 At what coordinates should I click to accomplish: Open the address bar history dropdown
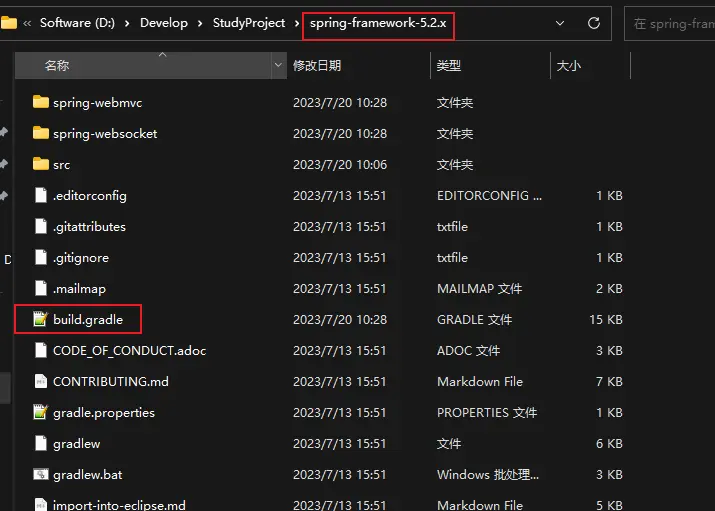pos(560,23)
